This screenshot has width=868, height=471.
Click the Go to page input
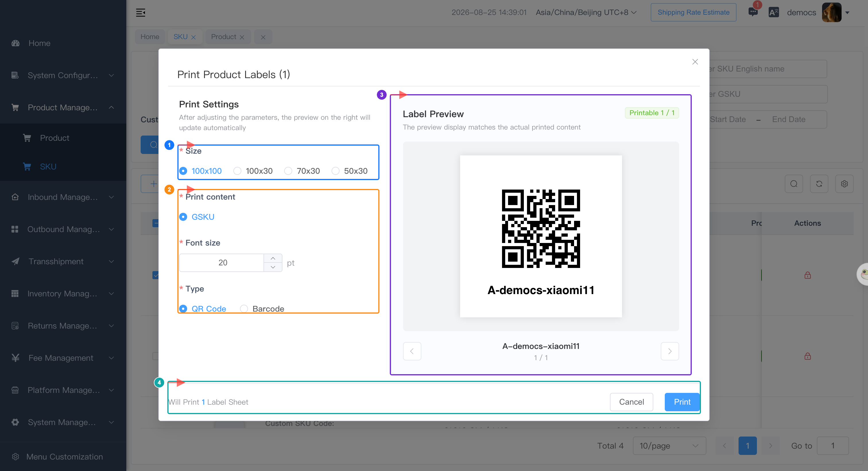pyautogui.click(x=833, y=446)
